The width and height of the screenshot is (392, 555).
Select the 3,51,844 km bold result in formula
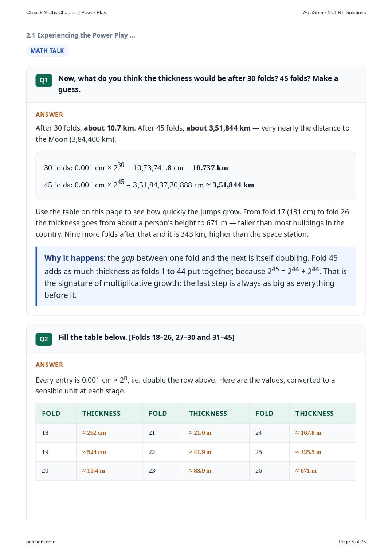tap(234, 185)
